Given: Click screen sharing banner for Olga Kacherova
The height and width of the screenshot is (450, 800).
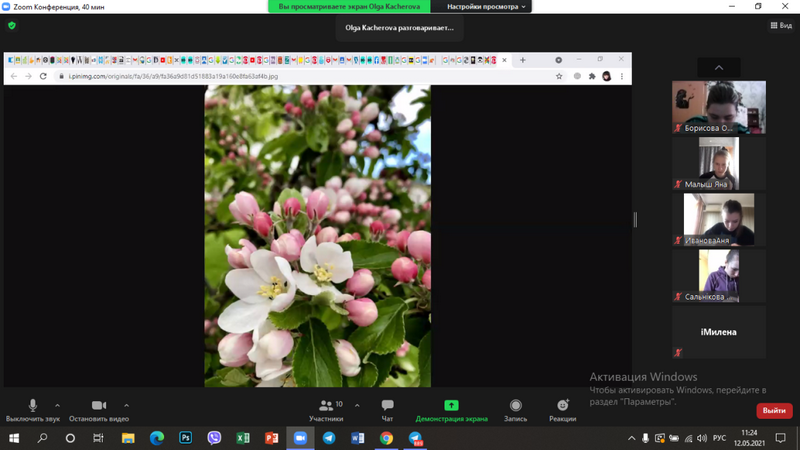Looking at the screenshot, I should tap(349, 7).
